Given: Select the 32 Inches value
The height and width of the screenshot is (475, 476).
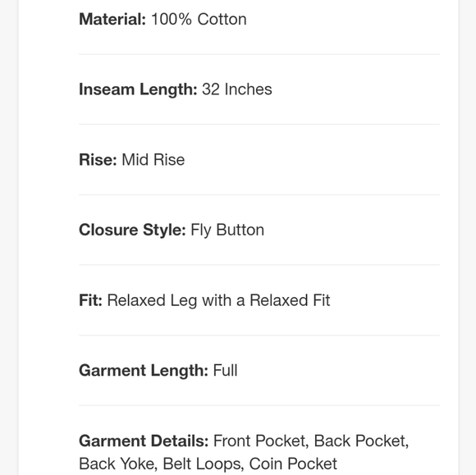Looking at the screenshot, I should click(237, 89).
